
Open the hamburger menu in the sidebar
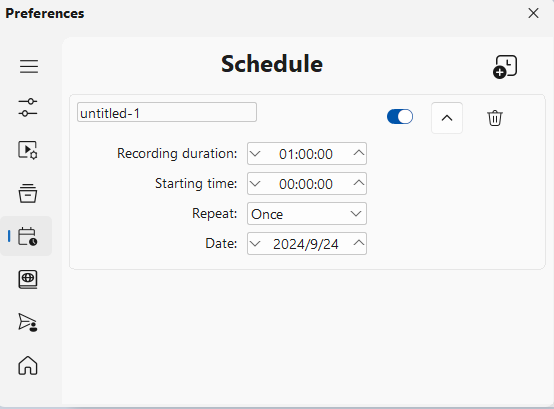(29, 66)
